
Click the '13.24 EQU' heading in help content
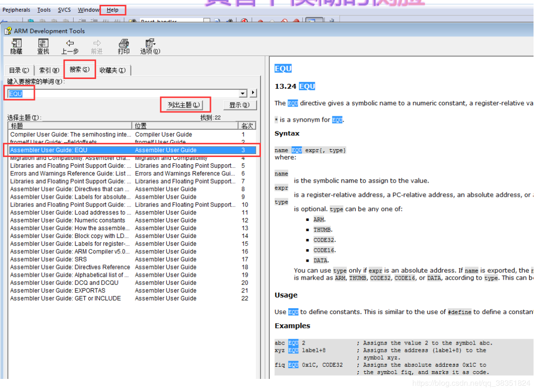[295, 86]
